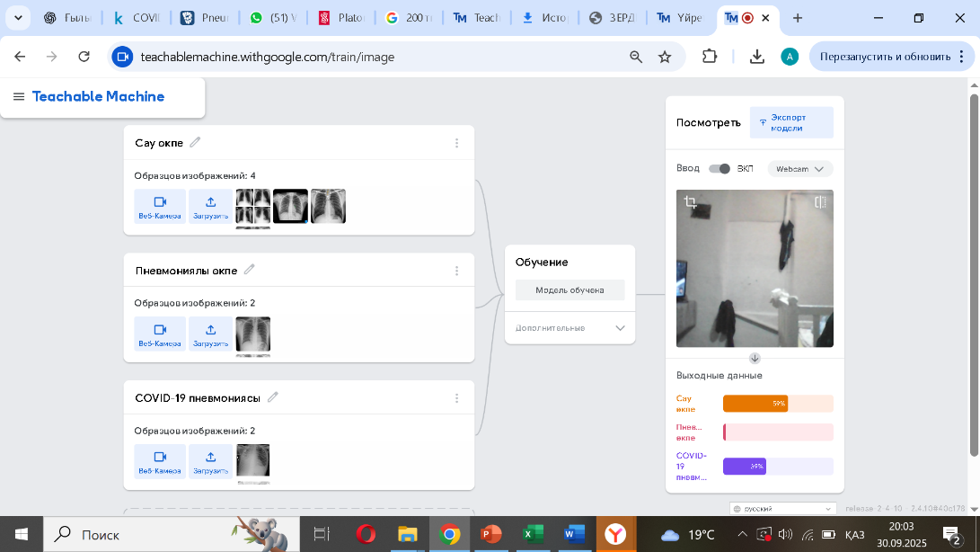
Task: Open the Teachable Machine hamburger menu
Action: click(19, 96)
